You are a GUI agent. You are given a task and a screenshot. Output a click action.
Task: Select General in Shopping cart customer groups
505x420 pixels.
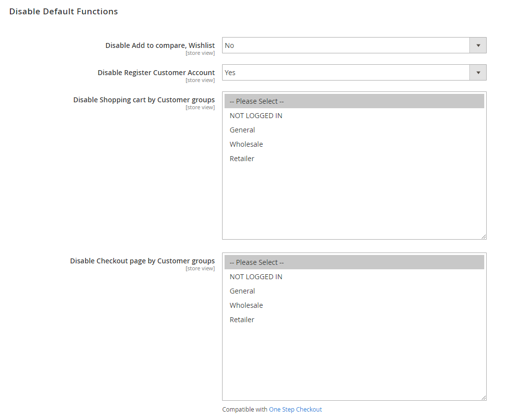242,130
